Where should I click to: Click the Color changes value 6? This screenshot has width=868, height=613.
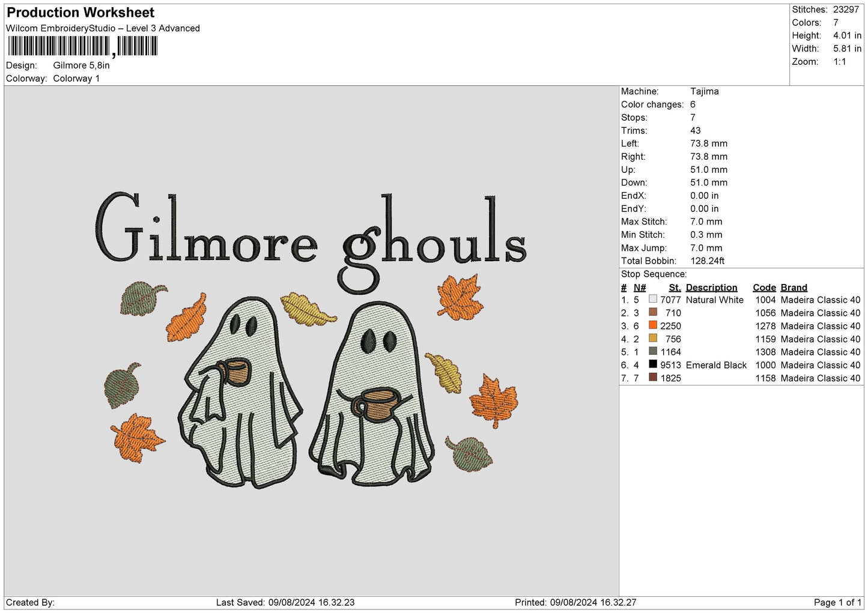(693, 104)
